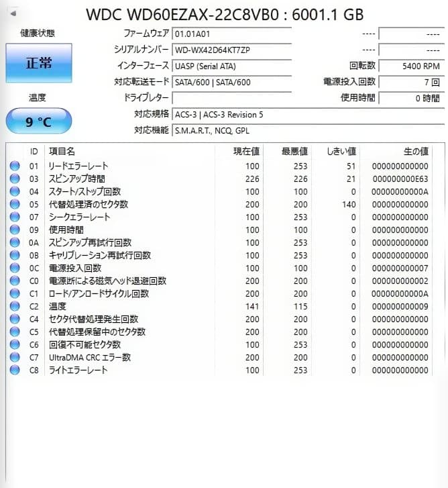
Task: Click the 生の値 column header
Action: click(416, 152)
